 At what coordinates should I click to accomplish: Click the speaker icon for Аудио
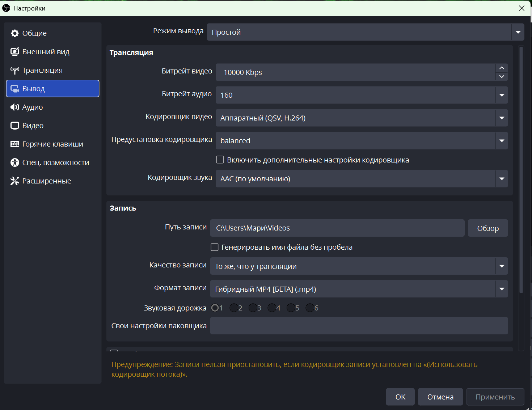(14, 107)
